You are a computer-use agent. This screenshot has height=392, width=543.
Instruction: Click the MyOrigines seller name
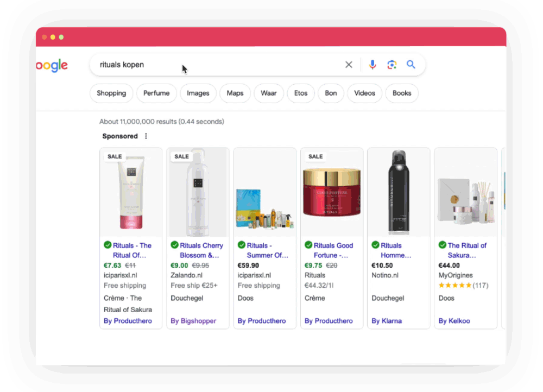(x=456, y=275)
